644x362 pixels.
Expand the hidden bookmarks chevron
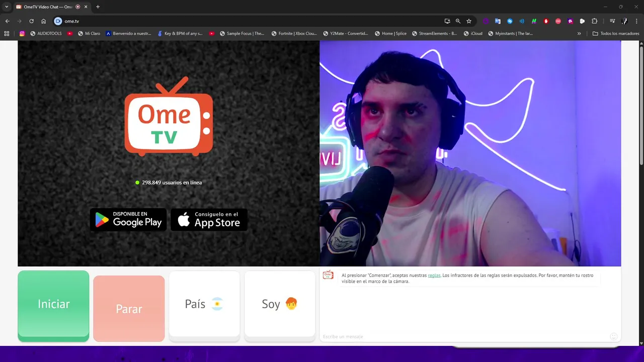click(579, 34)
